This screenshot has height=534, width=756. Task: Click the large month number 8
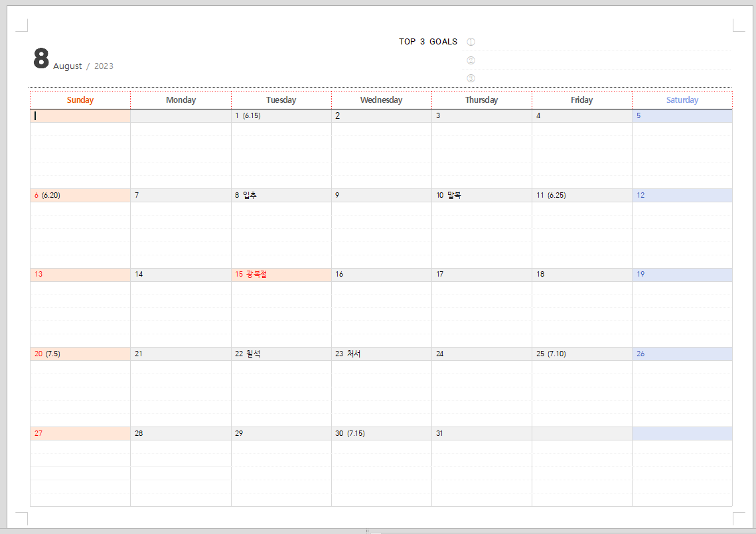point(41,59)
